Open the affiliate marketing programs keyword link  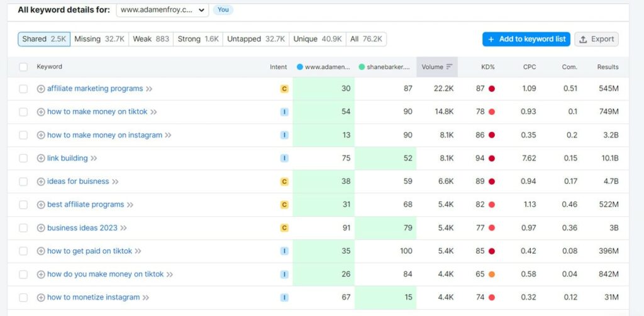95,89
